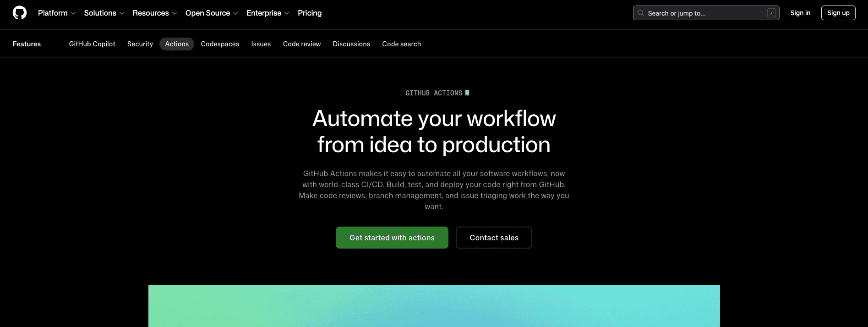Switch to the GitHub Copilot tab
868x327 pixels.
(x=92, y=44)
